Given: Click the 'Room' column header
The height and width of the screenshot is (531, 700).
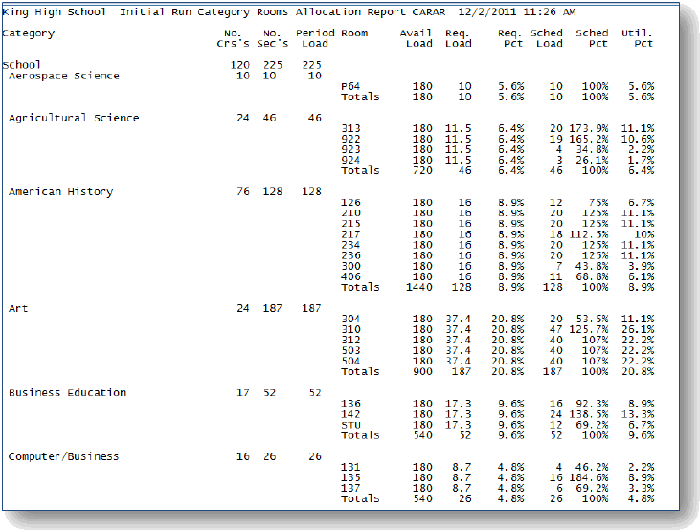Looking at the screenshot, I should (355, 33).
